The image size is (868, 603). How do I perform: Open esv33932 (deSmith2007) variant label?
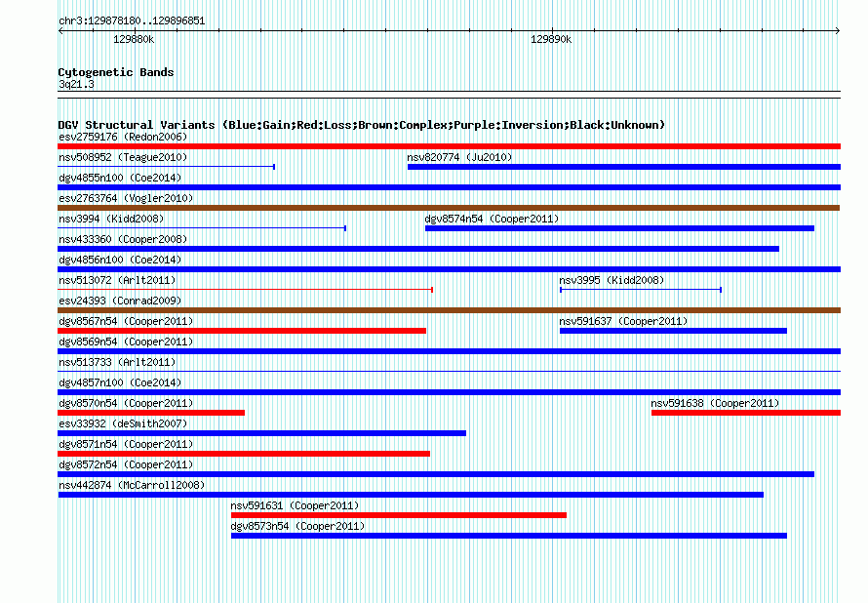tap(123, 423)
